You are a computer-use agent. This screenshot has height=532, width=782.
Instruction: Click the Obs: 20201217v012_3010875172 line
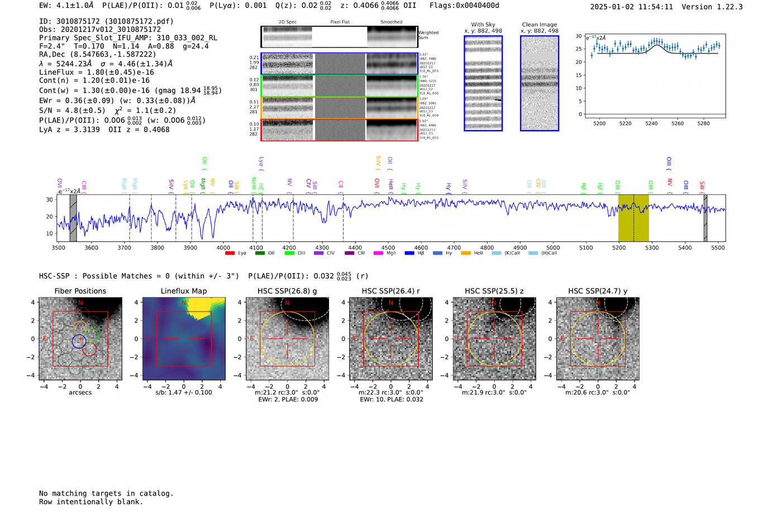click(x=100, y=30)
